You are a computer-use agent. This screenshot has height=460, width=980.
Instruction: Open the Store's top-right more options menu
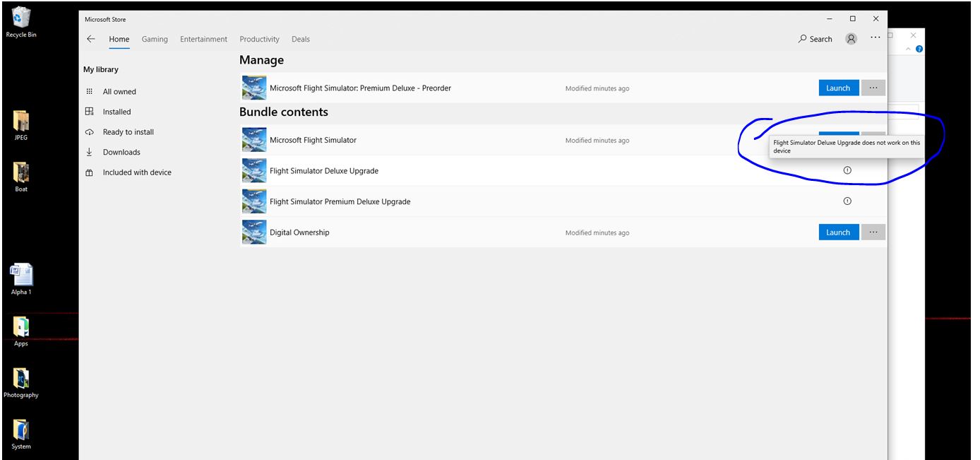(876, 39)
